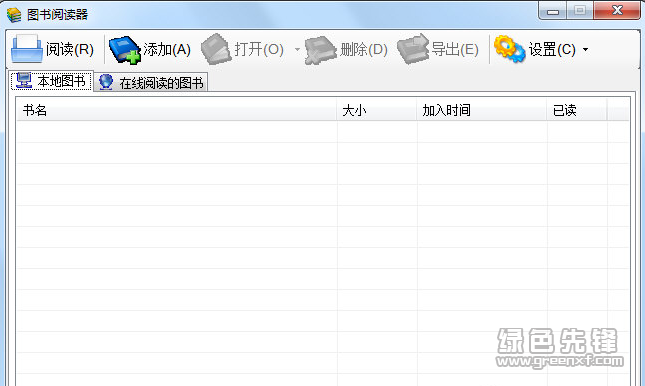Switch to the 在线阅读的图书 tab
This screenshot has width=645, height=386.
[151, 82]
